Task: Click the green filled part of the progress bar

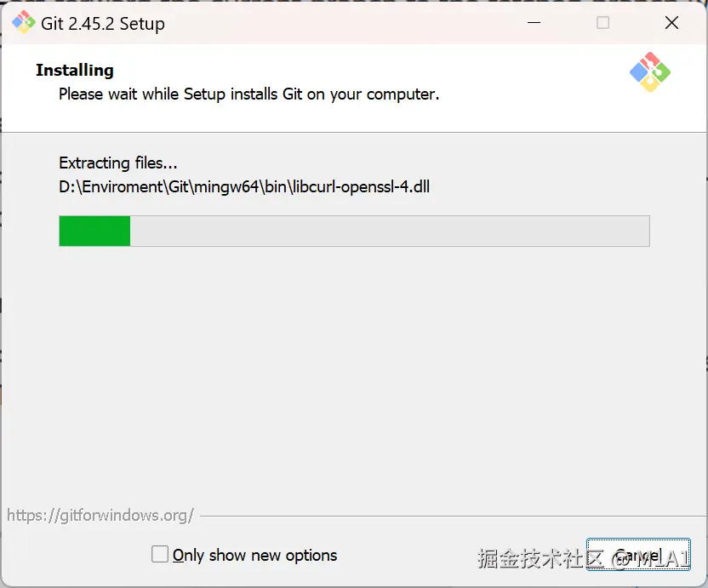Action: tap(94, 231)
